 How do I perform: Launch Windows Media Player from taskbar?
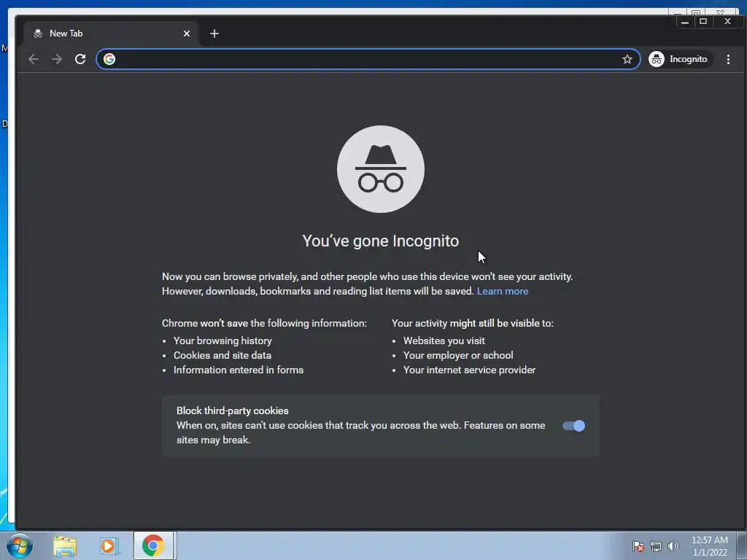(x=109, y=545)
